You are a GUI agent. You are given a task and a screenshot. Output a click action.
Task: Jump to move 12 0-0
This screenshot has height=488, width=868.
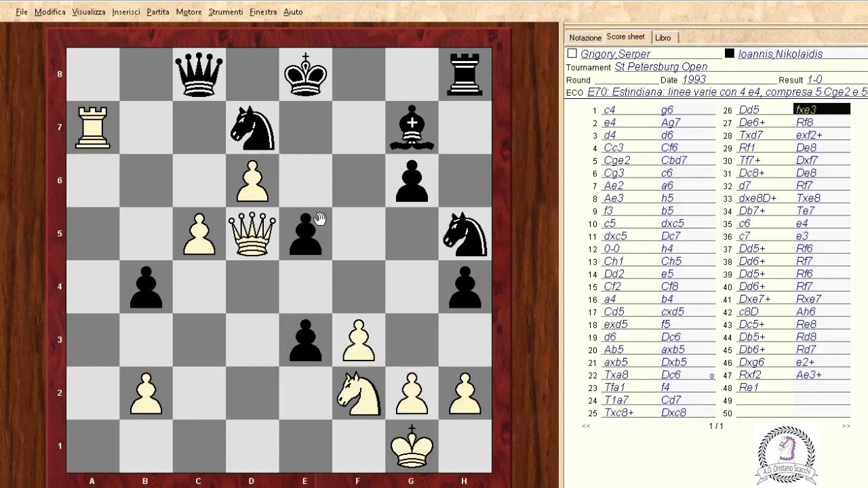tap(629, 249)
